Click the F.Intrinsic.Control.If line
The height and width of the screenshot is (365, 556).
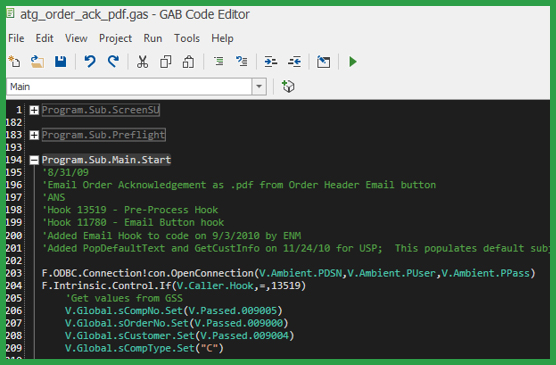click(174, 286)
